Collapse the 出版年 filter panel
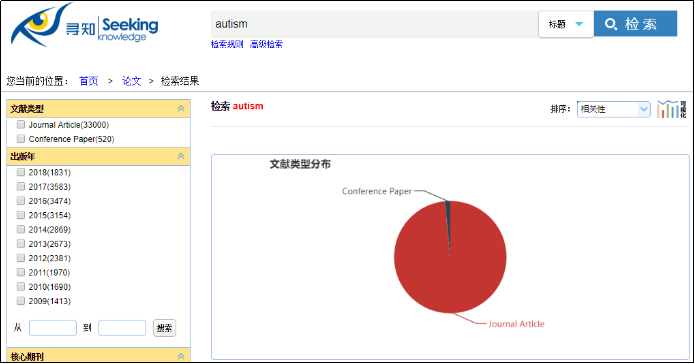Image resolution: width=695 pixels, height=364 pixels. (x=181, y=156)
